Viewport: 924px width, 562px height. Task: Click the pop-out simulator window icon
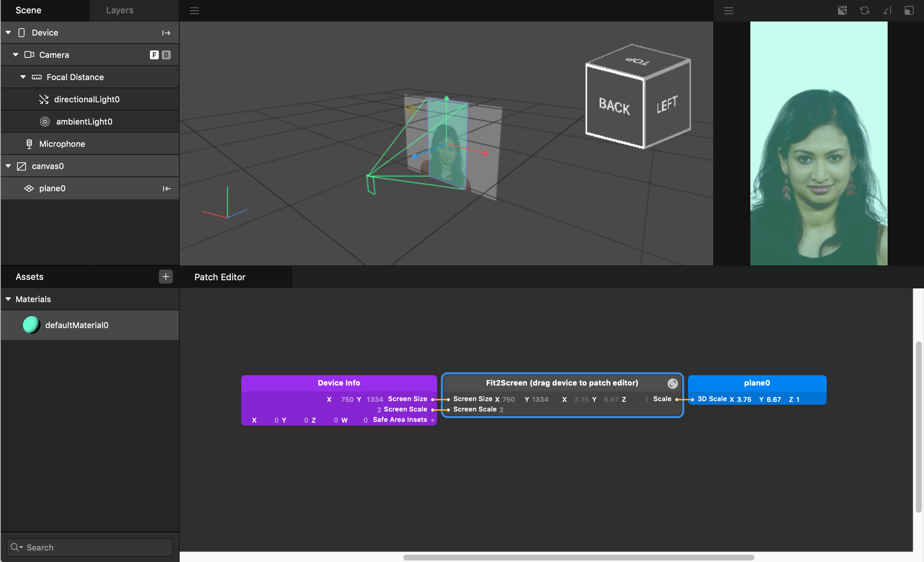coord(909,10)
